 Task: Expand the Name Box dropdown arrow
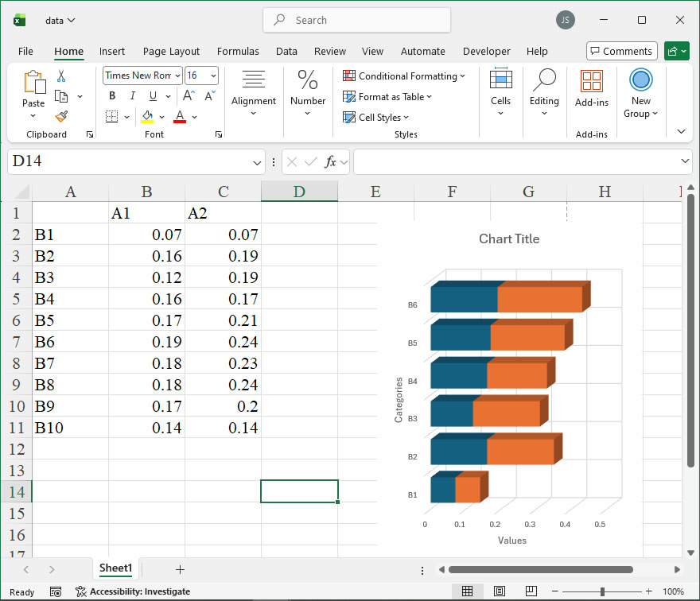[257, 162]
